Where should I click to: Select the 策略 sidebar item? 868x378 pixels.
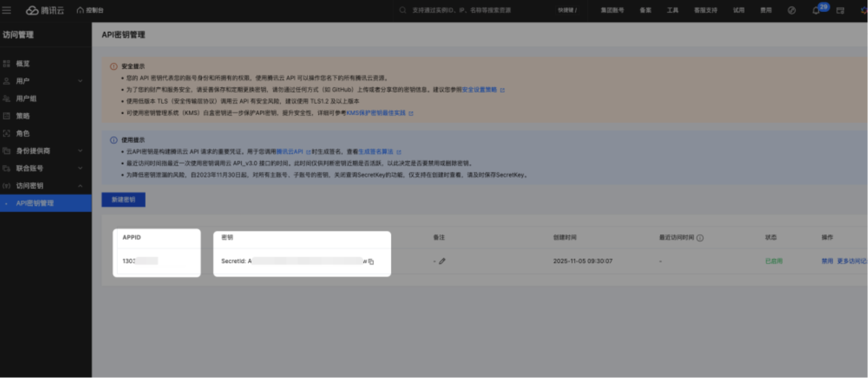23,116
